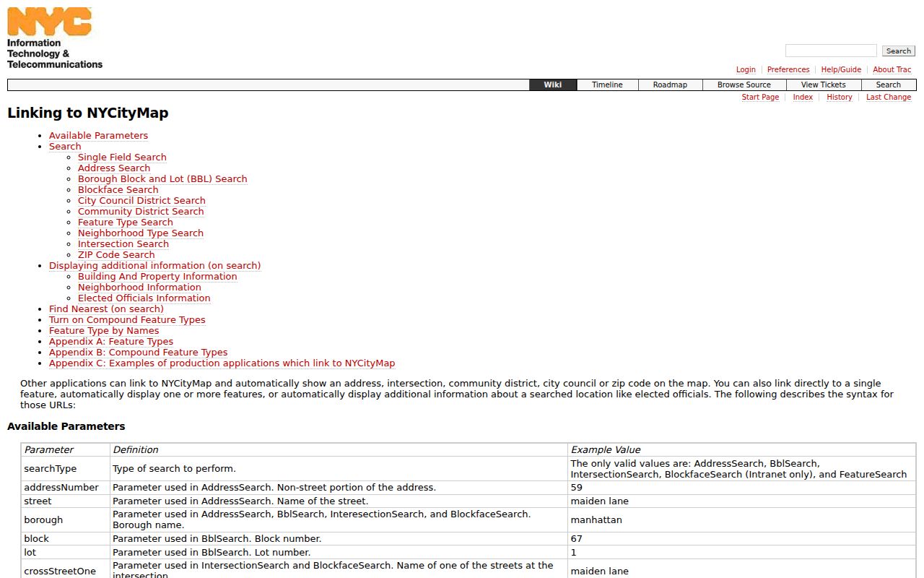The image size is (924, 578).
Task: Open the Login link
Action: [x=746, y=70]
